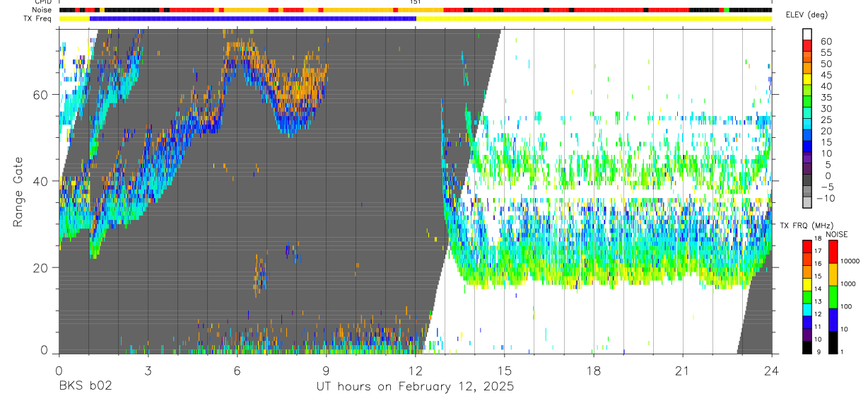Screen dimensions: 868x401
Task: Click the BKS b02 radar label
Action: 85,387
